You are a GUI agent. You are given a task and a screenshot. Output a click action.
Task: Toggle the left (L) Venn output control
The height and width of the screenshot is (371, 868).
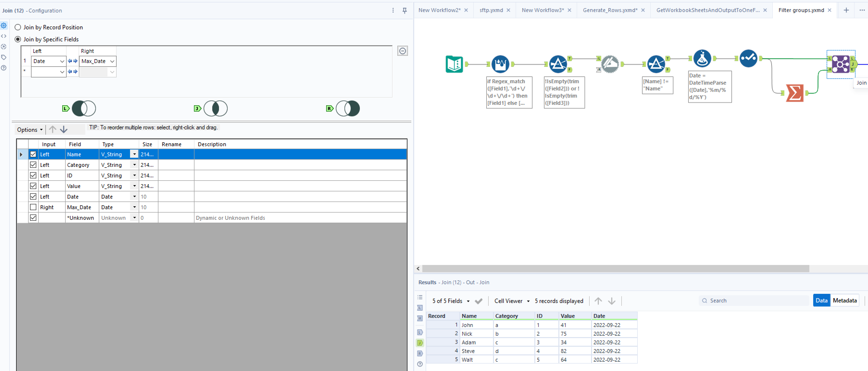click(x=84, y=108)
